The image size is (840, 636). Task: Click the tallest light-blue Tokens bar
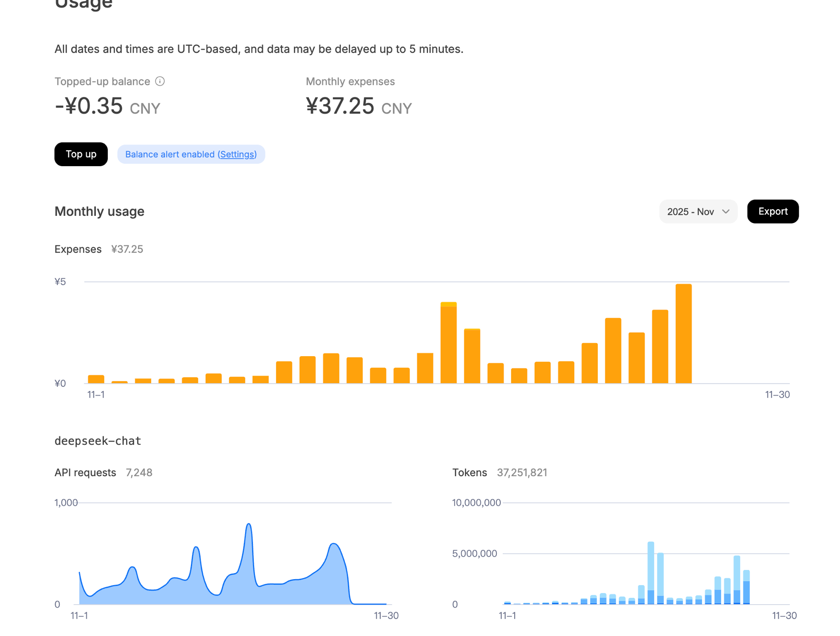pos(651,568)
